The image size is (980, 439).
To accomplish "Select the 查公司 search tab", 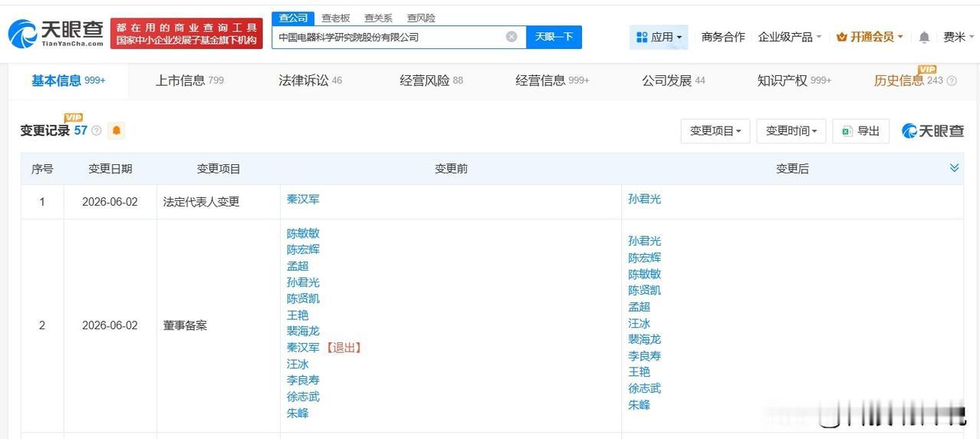I will [293, 18].
